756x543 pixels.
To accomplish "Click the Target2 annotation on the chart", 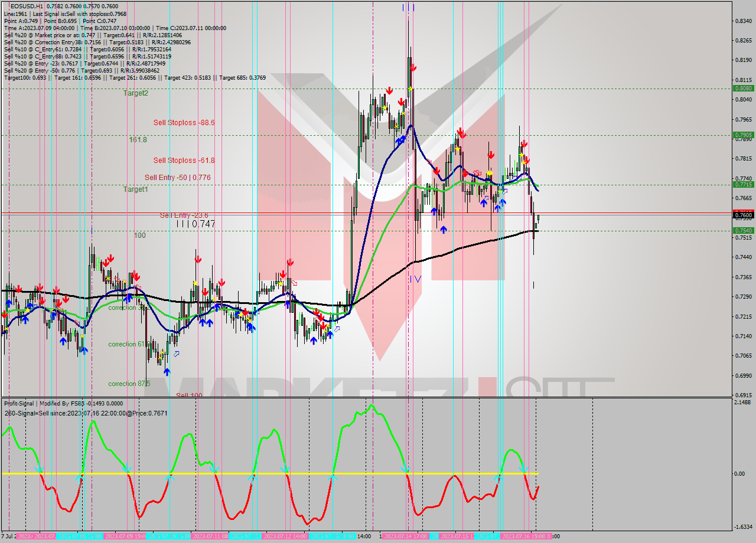I will tap(136, 92).
